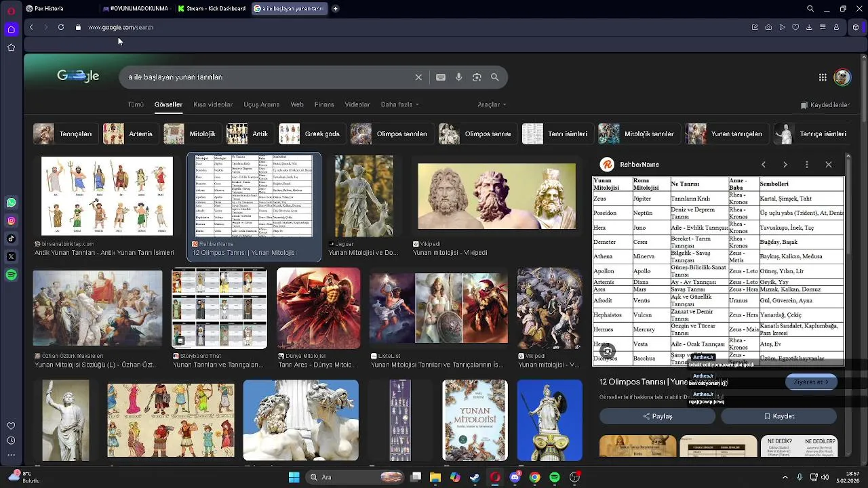Screen dimensions: 868x488
Task: Open Discord from the taskbar
Action: (515, 477)
